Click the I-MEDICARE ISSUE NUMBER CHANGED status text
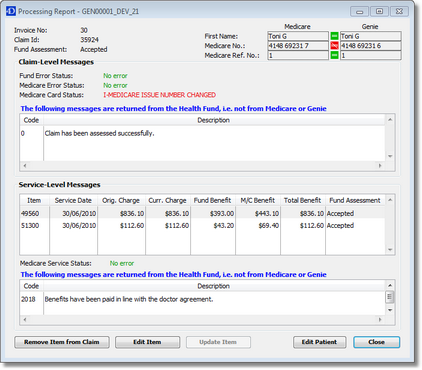 [159, 95]
